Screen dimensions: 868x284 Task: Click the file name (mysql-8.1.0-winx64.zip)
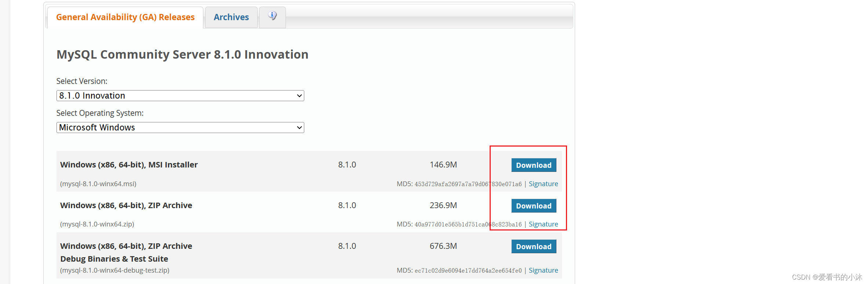(x=97, y=224)
